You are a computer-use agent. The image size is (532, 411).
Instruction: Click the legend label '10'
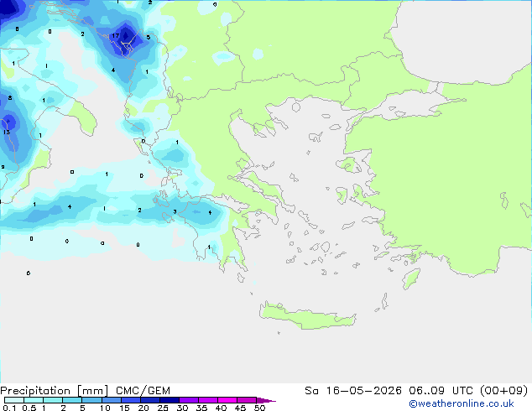click(105, 408)
